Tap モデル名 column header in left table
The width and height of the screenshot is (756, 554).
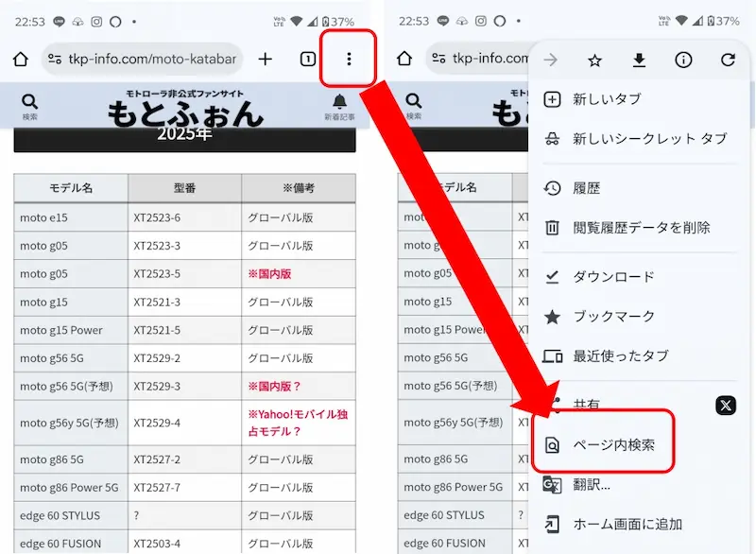tap(71, 188)
